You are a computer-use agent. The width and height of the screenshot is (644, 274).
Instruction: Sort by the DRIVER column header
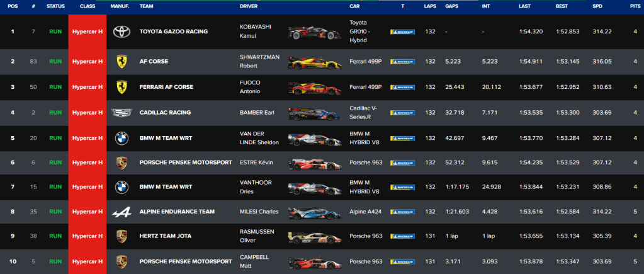click(249, 6)
